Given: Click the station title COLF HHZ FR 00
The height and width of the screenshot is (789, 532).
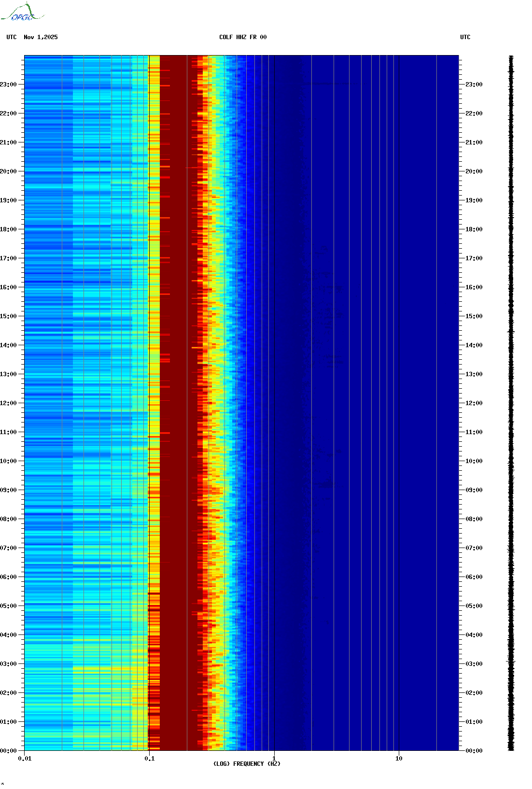Looking at the screenshot, I should point(242,37).
